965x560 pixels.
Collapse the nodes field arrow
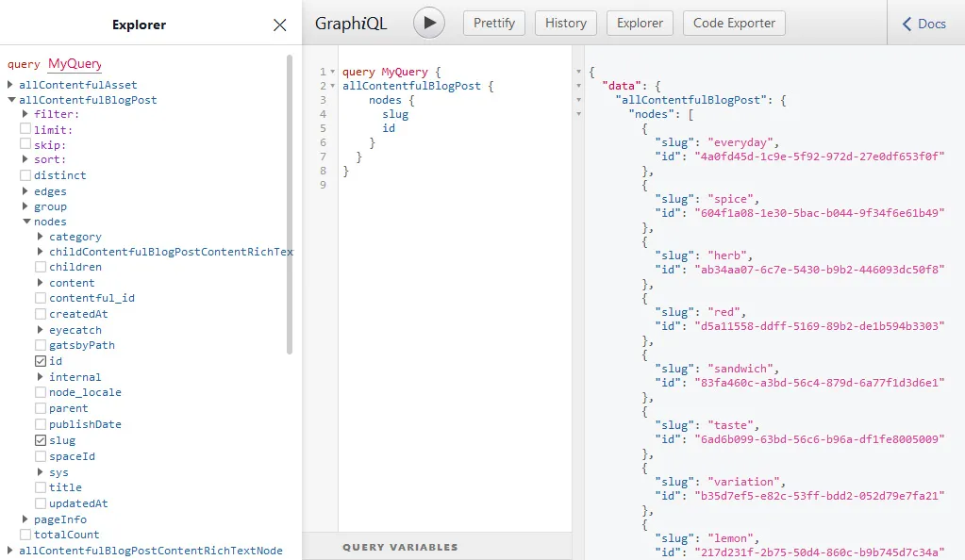25,222
